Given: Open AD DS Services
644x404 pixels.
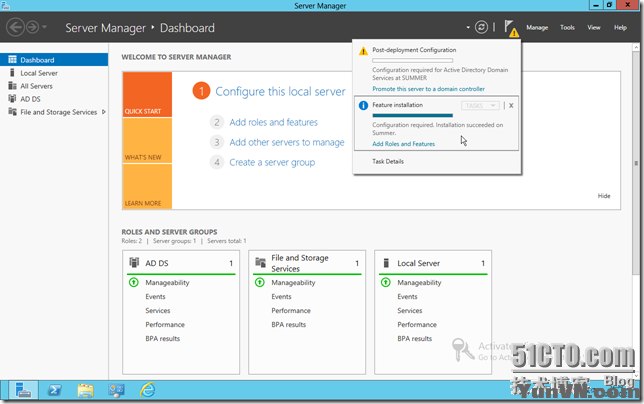Looking at the screenshot, I should pos(157,310).
